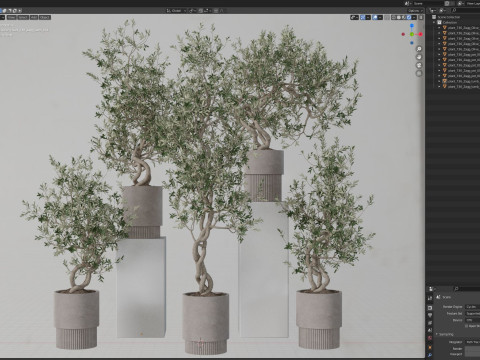Screen dimensions: 480x360
Task: Set selection mode to Extend
Action: click(4, 11)
